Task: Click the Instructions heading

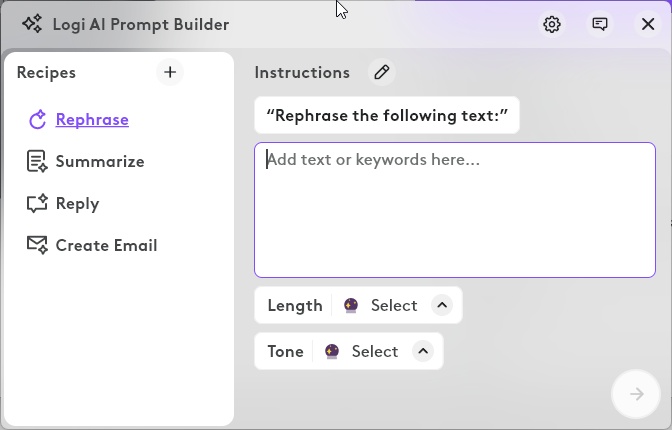Action: 302,72
